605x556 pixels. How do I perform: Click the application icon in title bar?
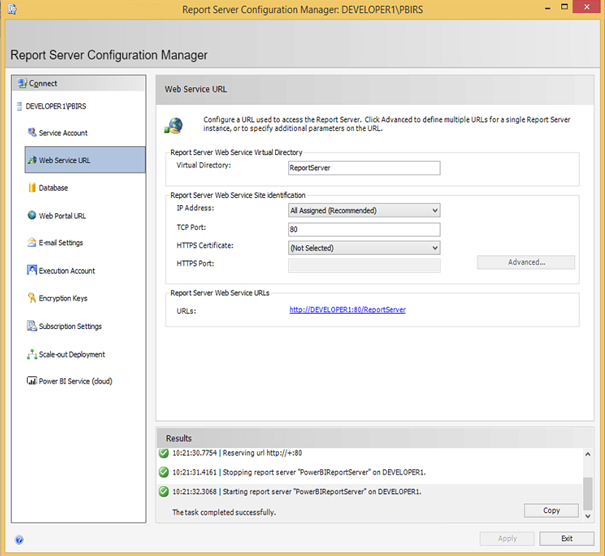pyautogui.click(x=12, y=9)
